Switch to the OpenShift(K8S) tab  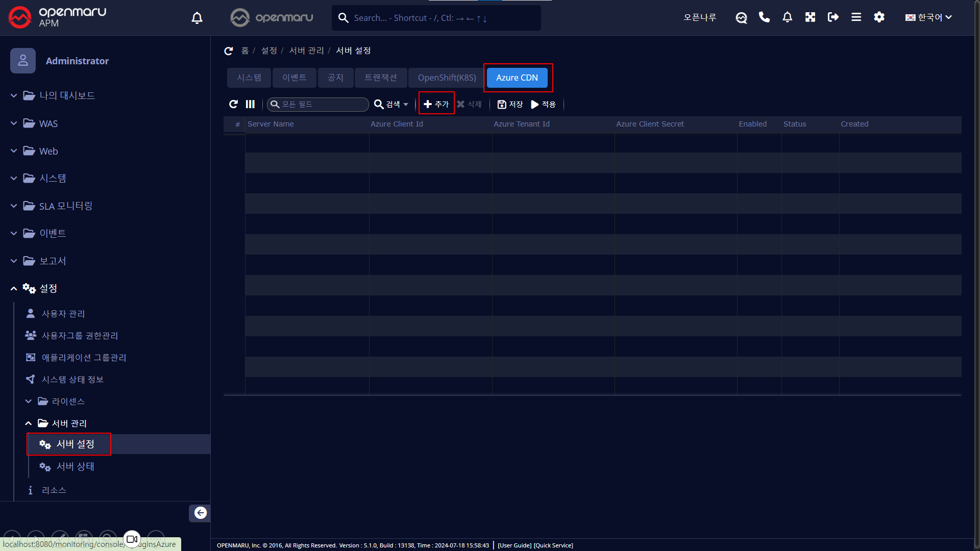(447, 78)
